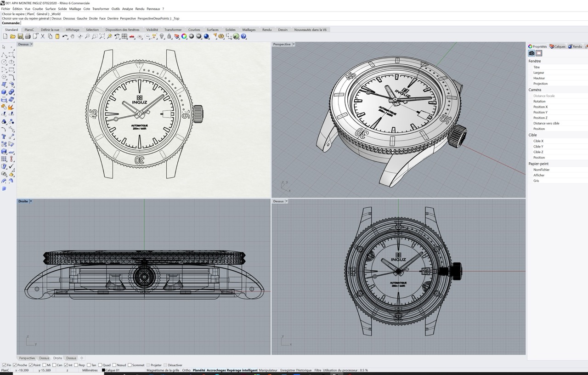
Task: Click the black Calque 01 color swatch
Action: pyautogui.click(x=103, y=370)
